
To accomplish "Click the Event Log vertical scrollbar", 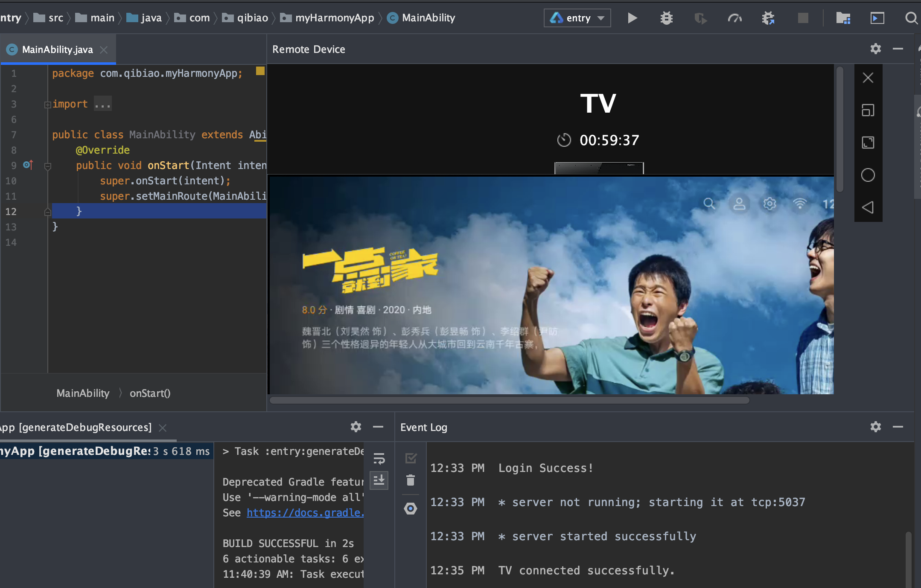I will 908,559.
